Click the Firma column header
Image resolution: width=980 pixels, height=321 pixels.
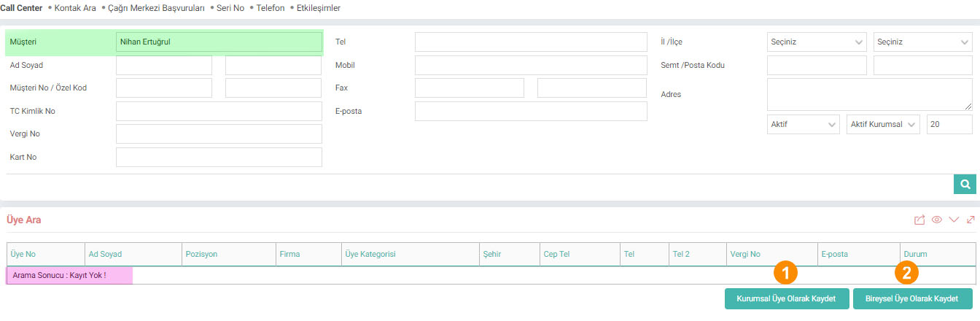308,254
